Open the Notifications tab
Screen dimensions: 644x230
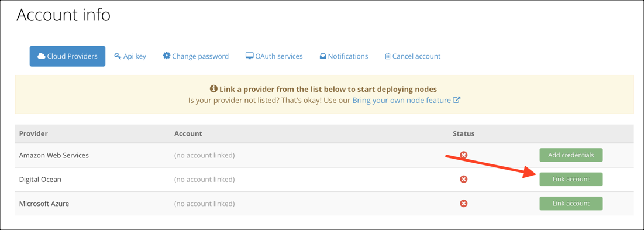[344, 56]
